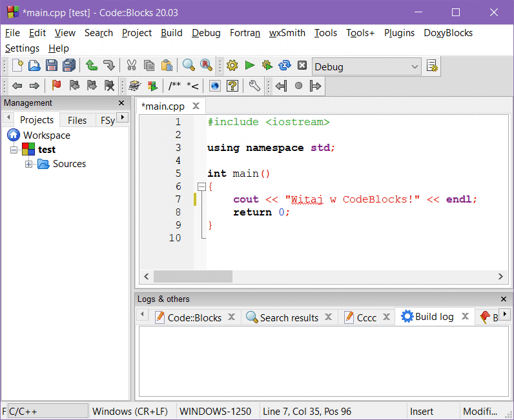The image size is (514, 420).
Task: Open the Build menu
Action: coord(172,33)
